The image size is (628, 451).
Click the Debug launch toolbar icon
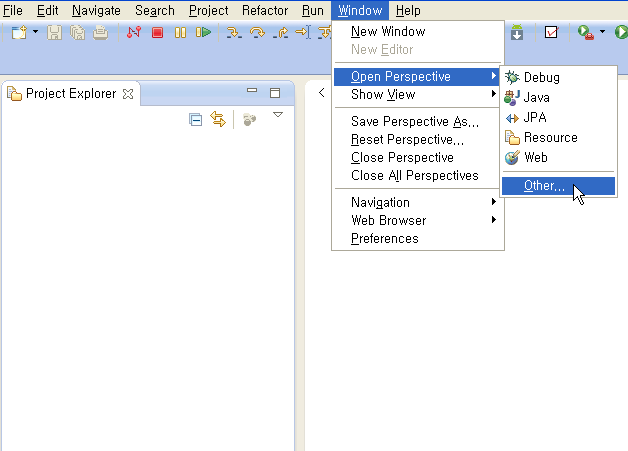[586, 32]
